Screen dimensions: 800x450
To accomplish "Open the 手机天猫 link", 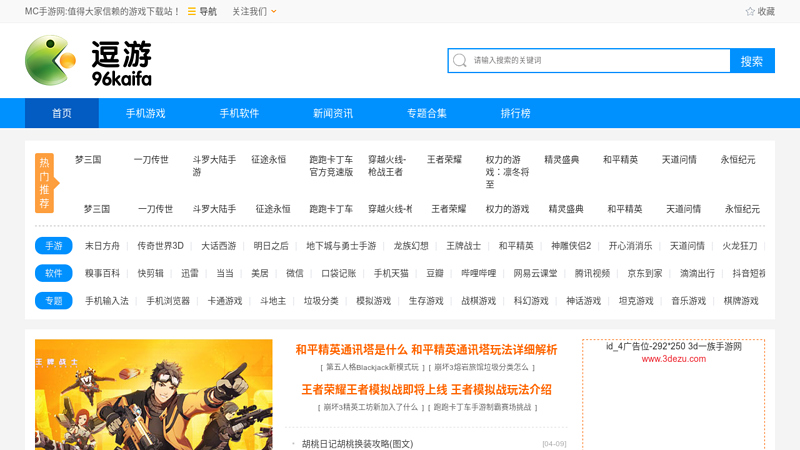I will [x=391, y=273].
